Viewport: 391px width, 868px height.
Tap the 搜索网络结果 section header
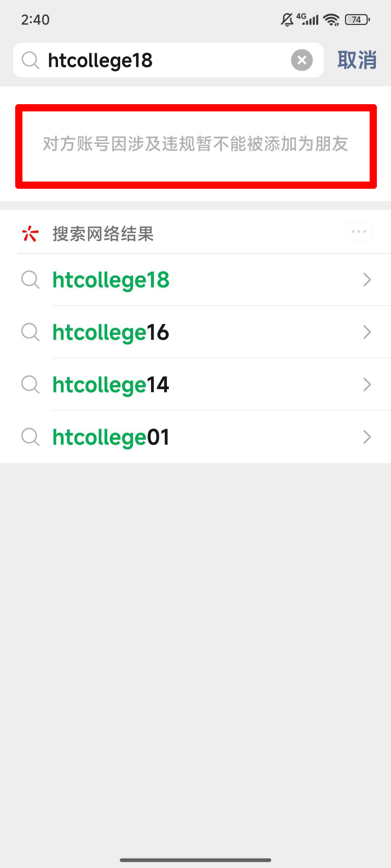pyautogui.click(x=103, y=234)
